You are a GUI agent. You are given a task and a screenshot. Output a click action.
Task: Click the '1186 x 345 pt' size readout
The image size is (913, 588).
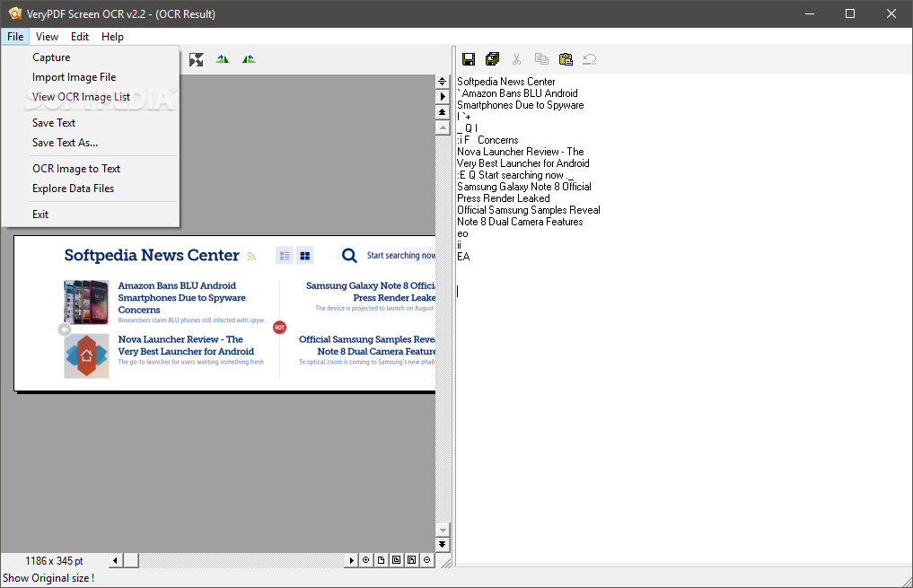(x=54, y=561)
